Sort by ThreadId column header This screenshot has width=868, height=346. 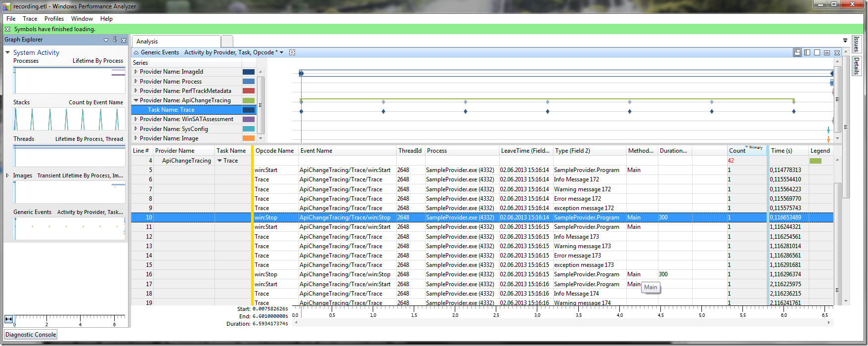point(410,151)
